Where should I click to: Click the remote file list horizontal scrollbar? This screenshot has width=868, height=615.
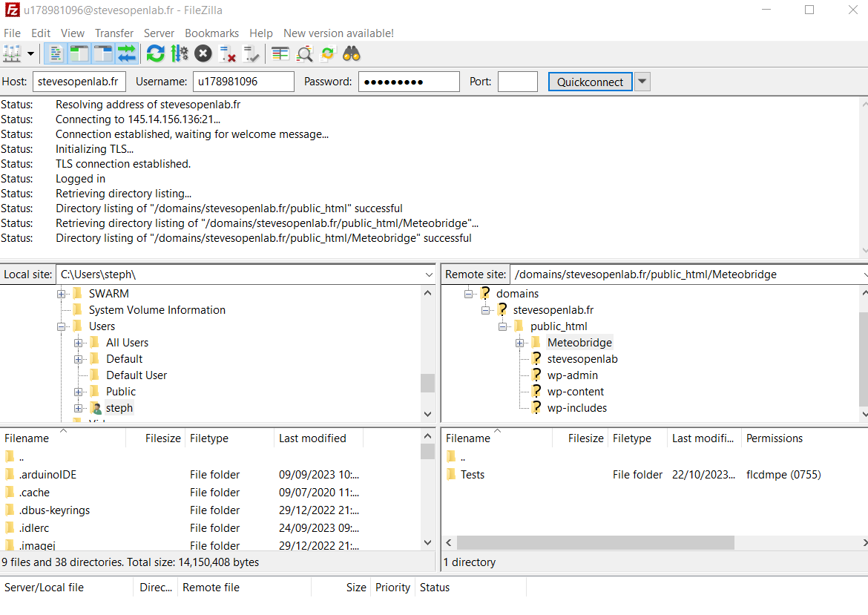tap(596, 542)
